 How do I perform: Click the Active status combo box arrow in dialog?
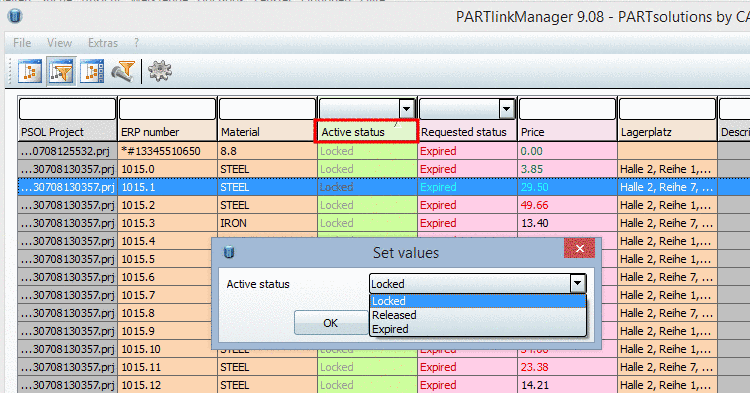point(577,284)
